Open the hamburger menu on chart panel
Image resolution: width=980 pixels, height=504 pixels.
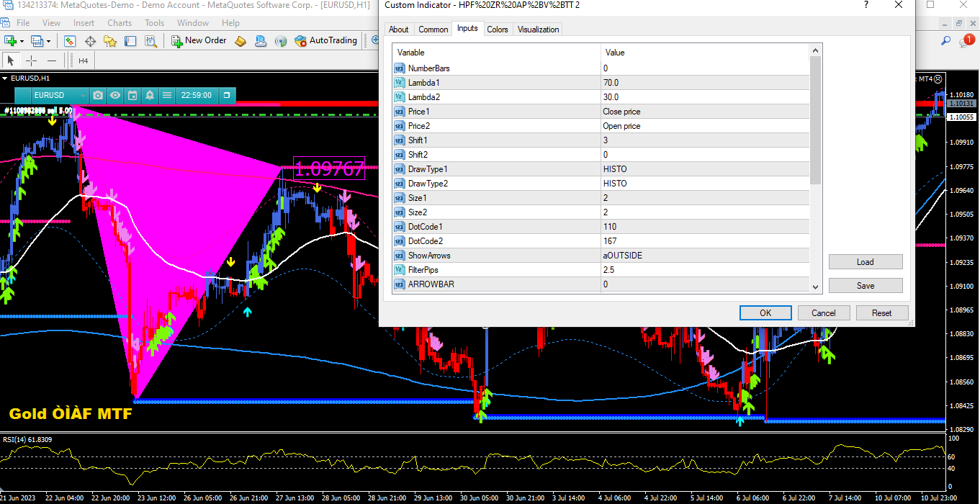(167, 95)
